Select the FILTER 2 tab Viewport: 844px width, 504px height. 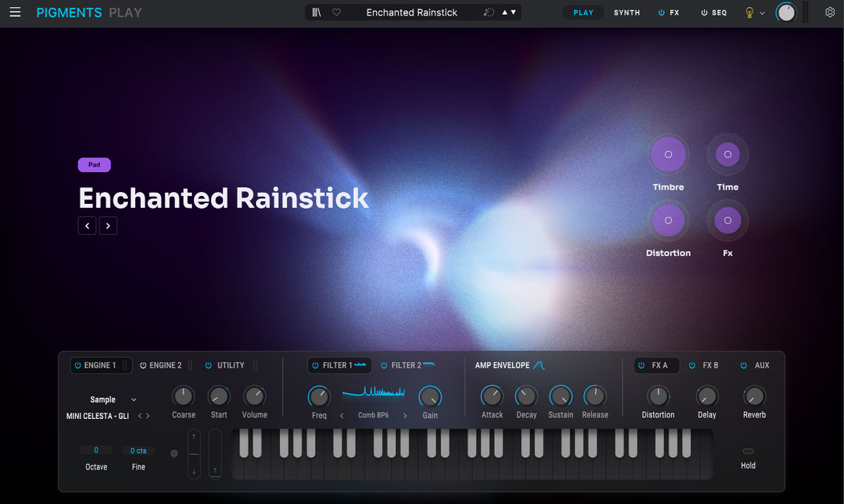pyautogui.click(x=407, y=366)
